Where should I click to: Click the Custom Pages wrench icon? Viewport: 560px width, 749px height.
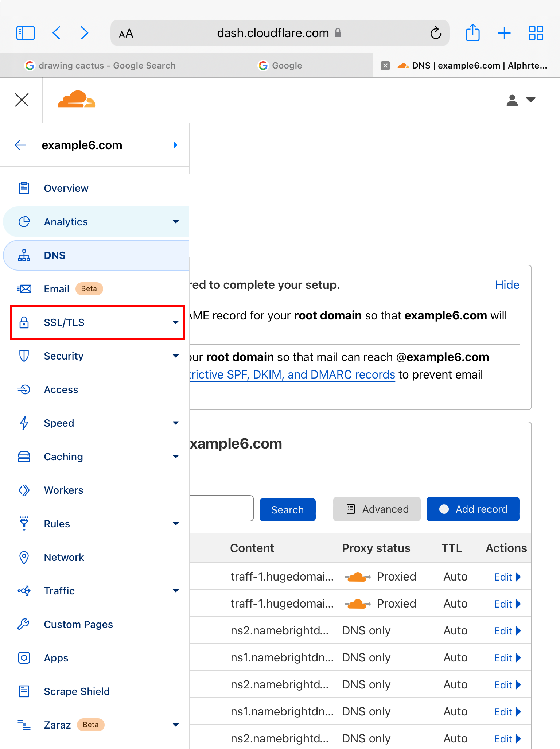point(24,624)
